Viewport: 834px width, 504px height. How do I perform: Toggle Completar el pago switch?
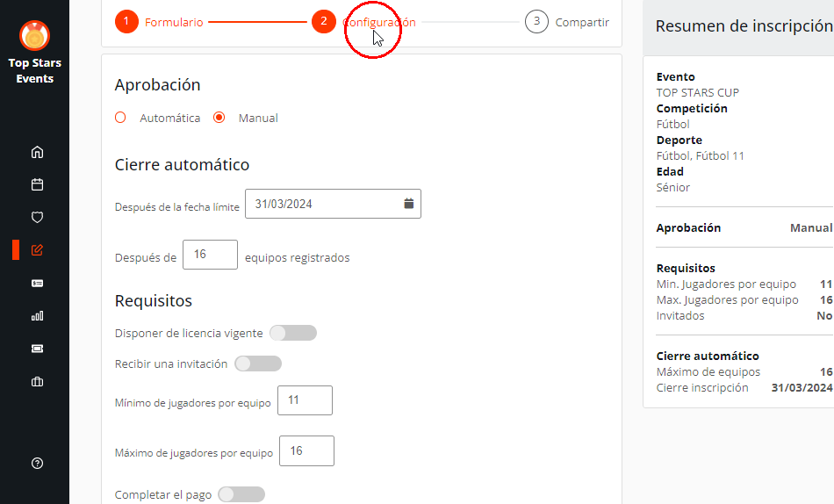point(241,494)
